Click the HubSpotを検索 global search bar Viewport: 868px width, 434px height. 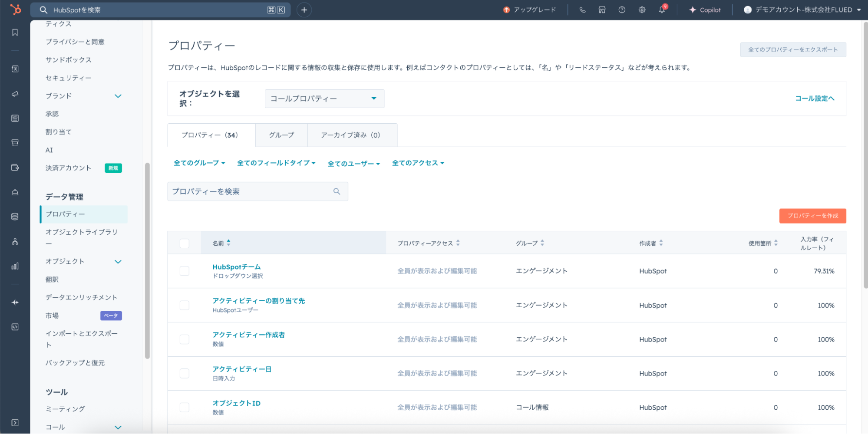(x=160, y=10)
